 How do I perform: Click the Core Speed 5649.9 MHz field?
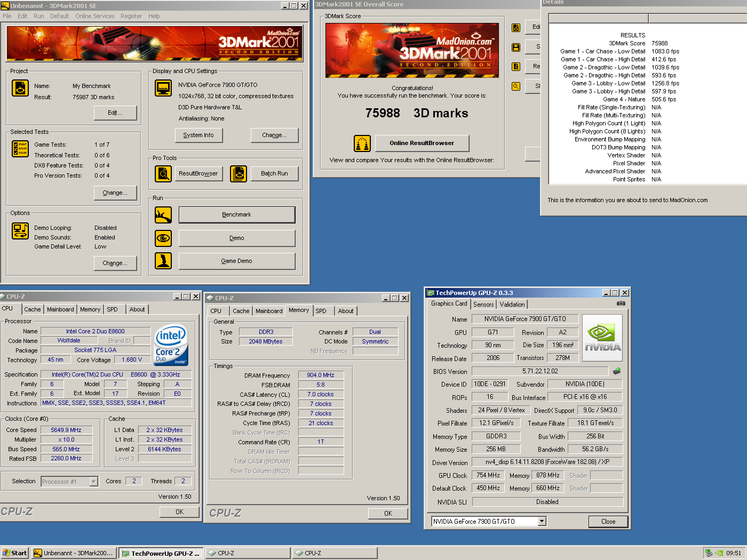click(x=66, y=430)
